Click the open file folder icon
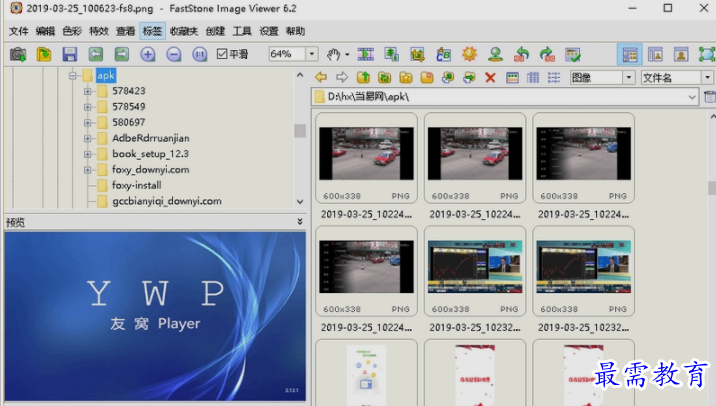Image resolution: width=716 pixels, height=406 pixels. (44, 54)
